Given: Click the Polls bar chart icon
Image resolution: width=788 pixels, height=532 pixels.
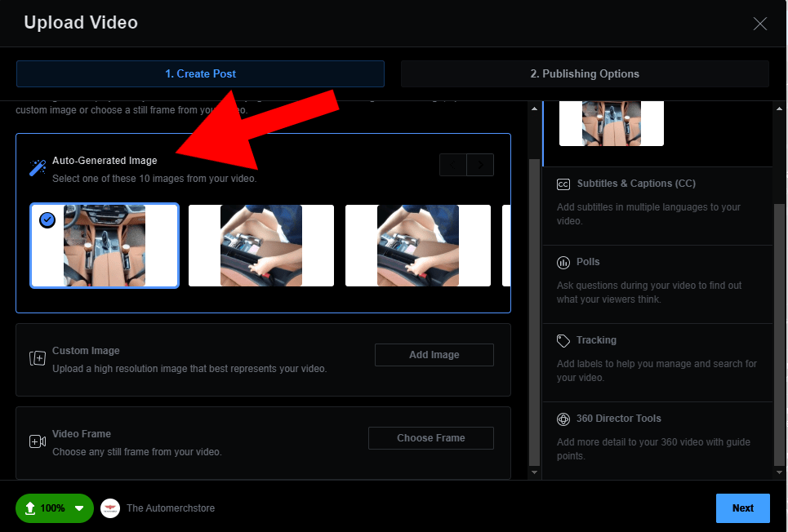Looking at the screenshot, I should click(563, 263).
